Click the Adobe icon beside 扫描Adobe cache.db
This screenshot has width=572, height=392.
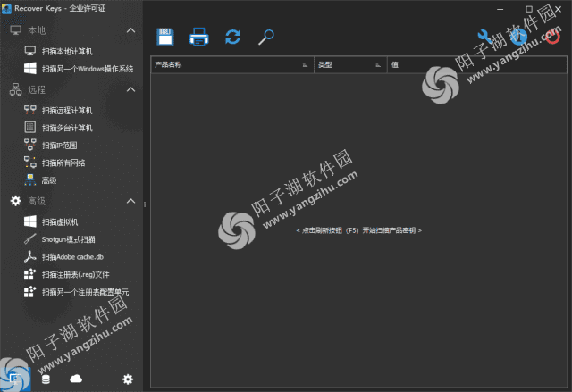[29, 256]
